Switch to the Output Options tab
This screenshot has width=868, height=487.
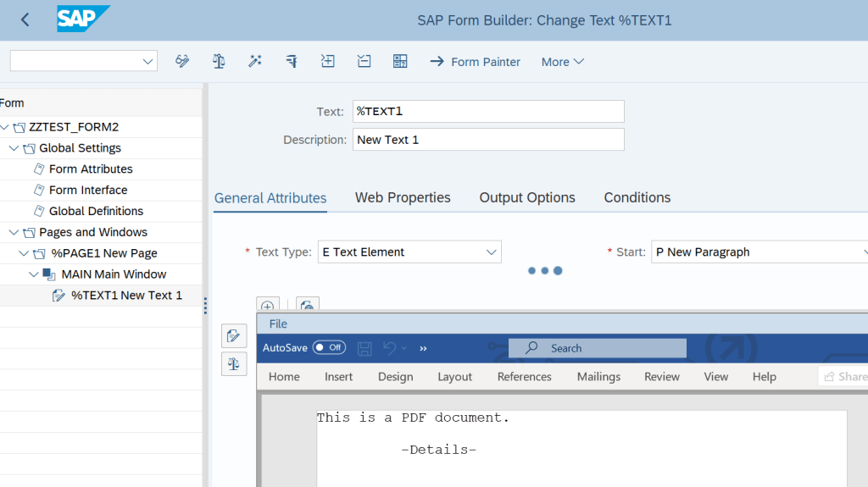pyautogui.click(x=527, y=197)
